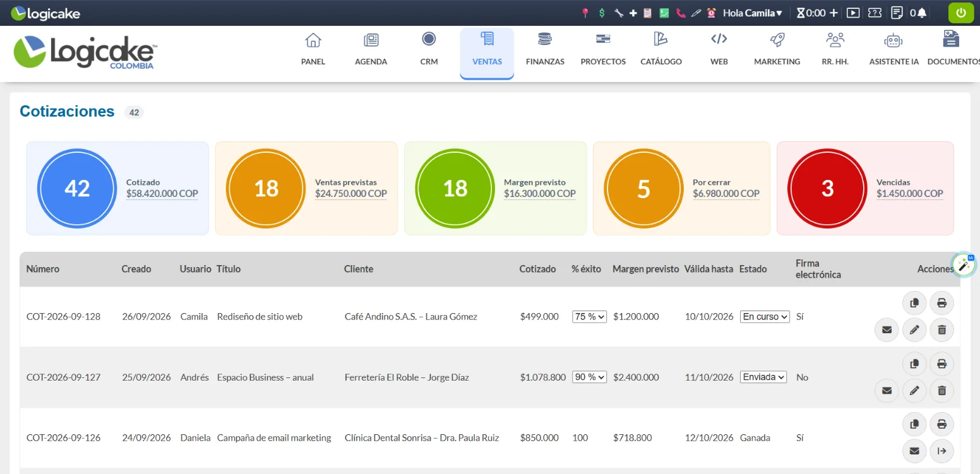The height and width of the screenshot is (474, 980).
Task: Open the PROYECTOS menu
Action: (x=603, y=49)
